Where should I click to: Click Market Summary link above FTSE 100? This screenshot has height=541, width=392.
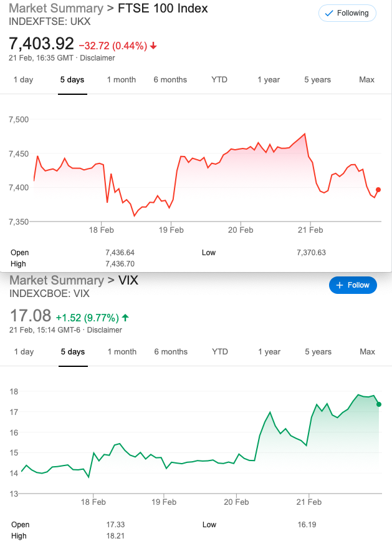tap(56, 9)
